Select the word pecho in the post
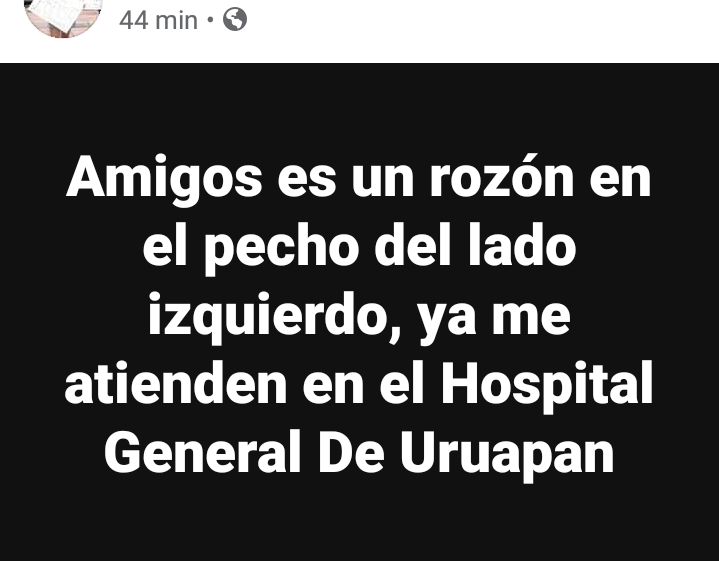 282,249
